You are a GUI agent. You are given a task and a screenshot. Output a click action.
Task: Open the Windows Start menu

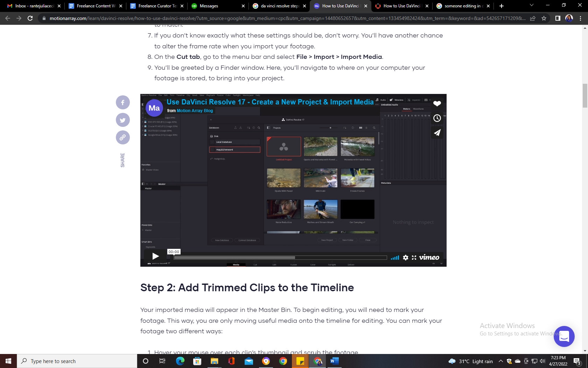coord(8,361)
